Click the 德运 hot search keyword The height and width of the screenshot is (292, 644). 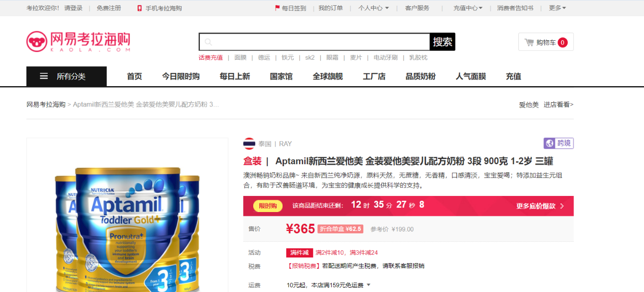click(x=264, y=58)
